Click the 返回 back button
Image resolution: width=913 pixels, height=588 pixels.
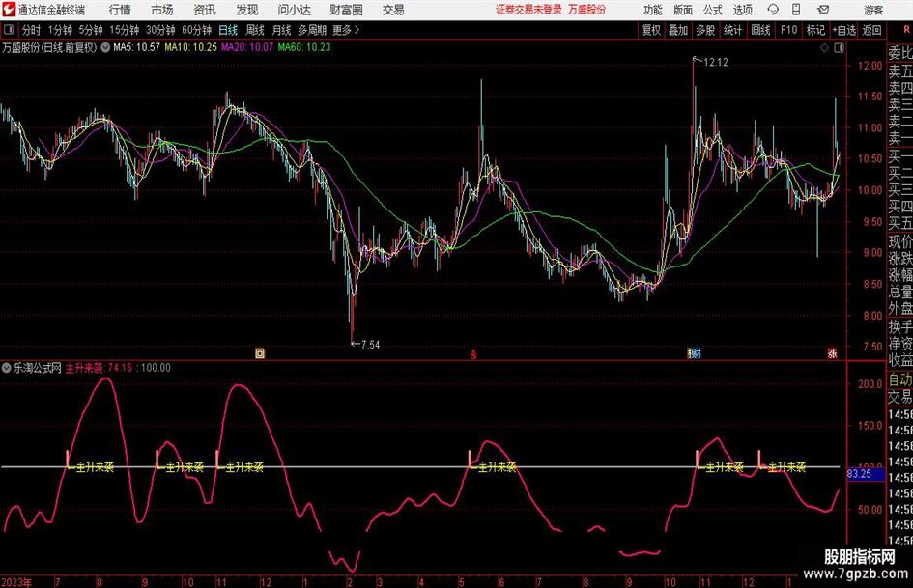(x=871, y=30)
